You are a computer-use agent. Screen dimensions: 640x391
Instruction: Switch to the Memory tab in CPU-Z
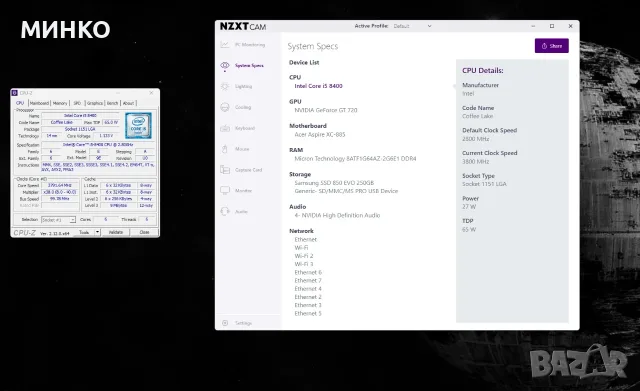[60, 103]
